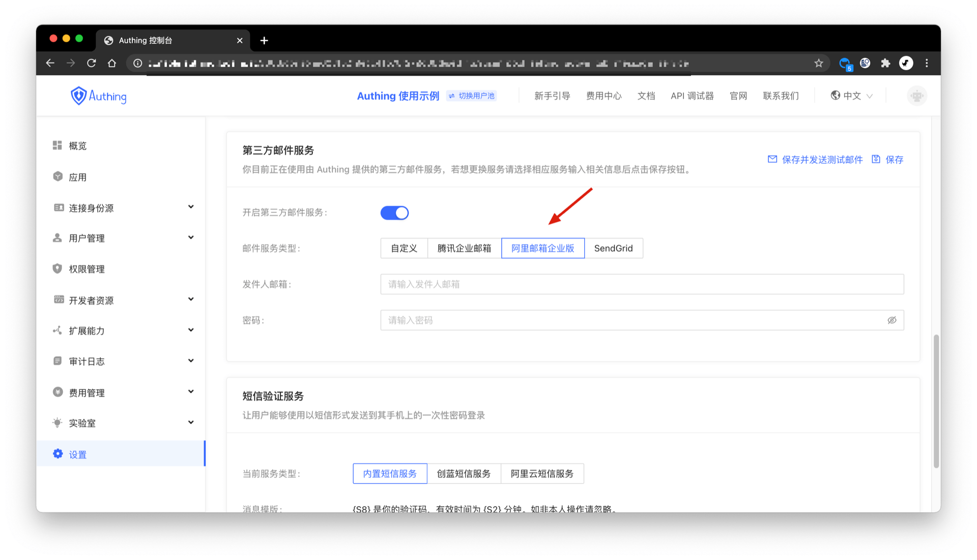Image resolution: width=977 pixels, height=560 pixels.
Task: Reload the page in browser toolbar
Action: 92,63
